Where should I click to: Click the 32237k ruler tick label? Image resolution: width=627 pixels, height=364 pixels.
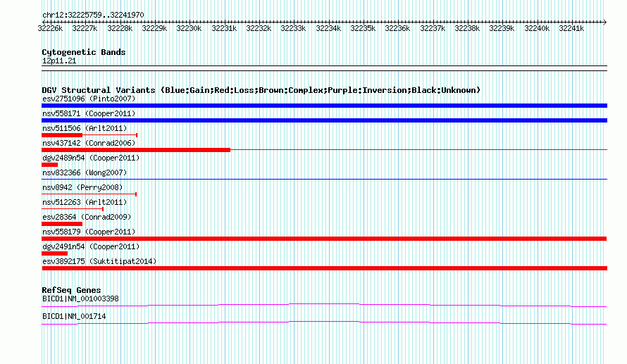(433, 28)
